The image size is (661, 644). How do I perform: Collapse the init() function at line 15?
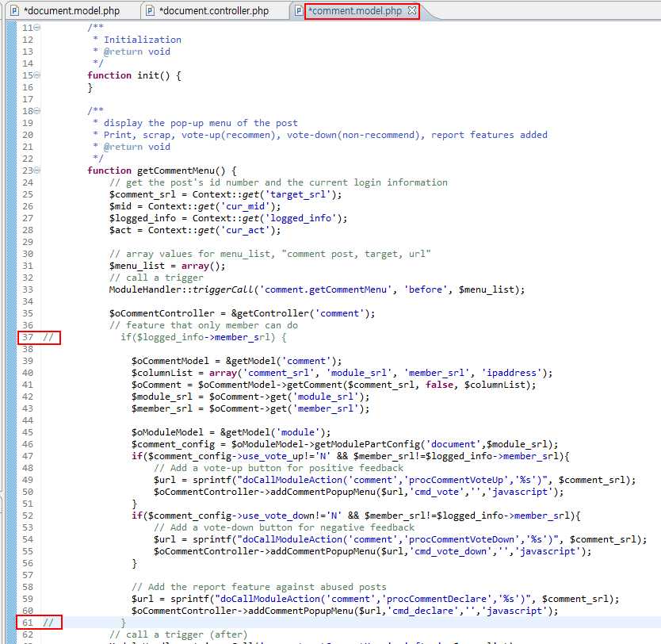[37, 75]
